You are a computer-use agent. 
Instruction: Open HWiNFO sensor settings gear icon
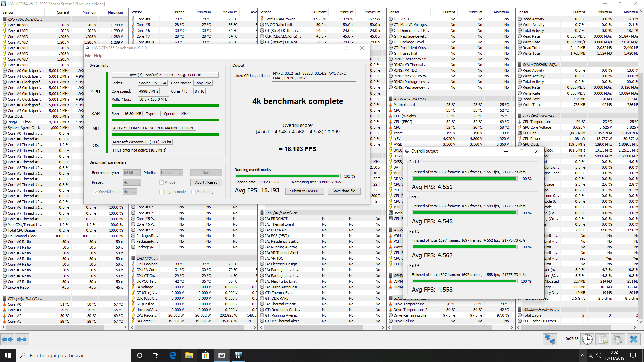(618, 339)
